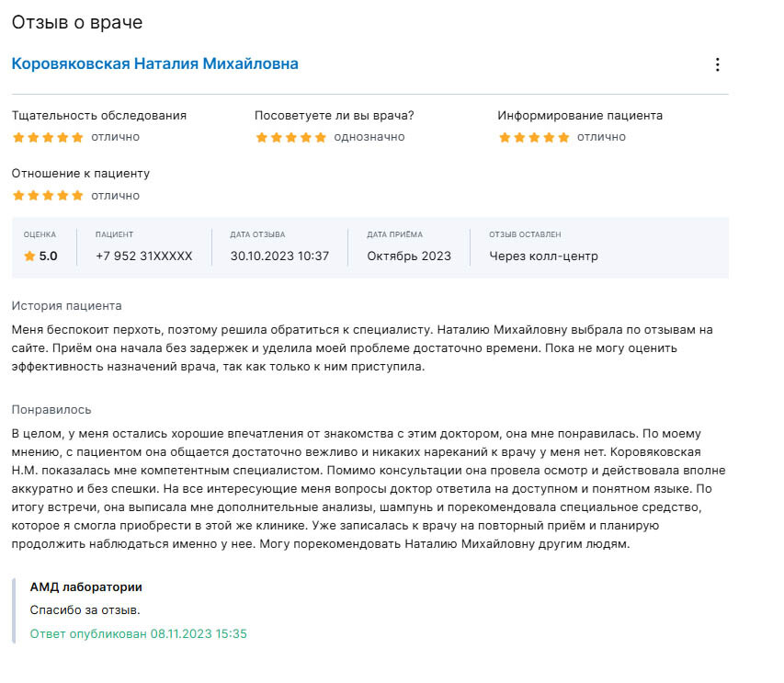Viewport: 784px width, 683px height.
Task: Click the "АМД лаборатории" responder name
Action: point(86,586)
